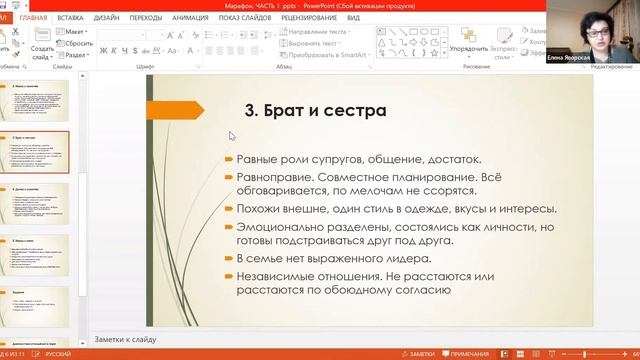Toggle underline Ч formatting

coord(124,51)
